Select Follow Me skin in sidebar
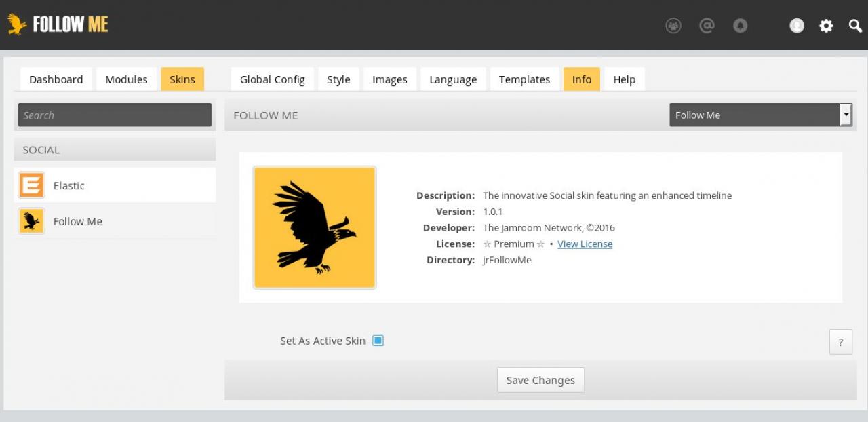868x422 pixels. 77,221
